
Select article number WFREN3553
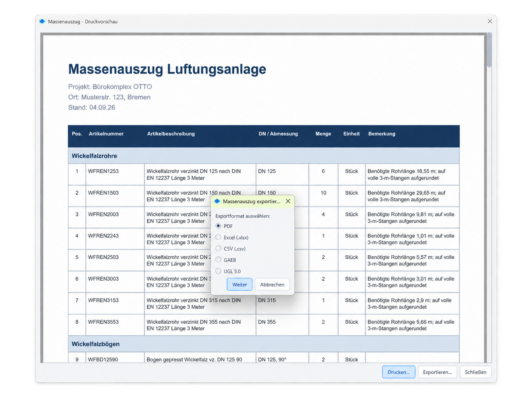[x=103, y=322]
